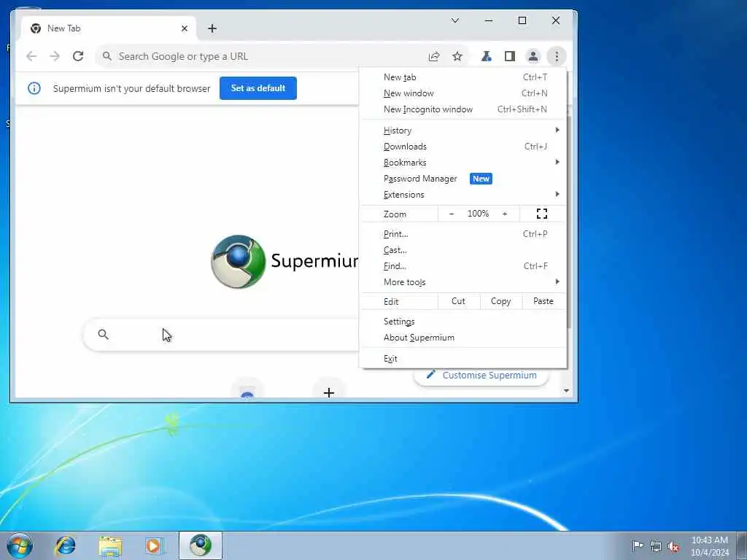747x560 pixels.
Task: Click the share page icon in address bar
Action: pos(434,56)
